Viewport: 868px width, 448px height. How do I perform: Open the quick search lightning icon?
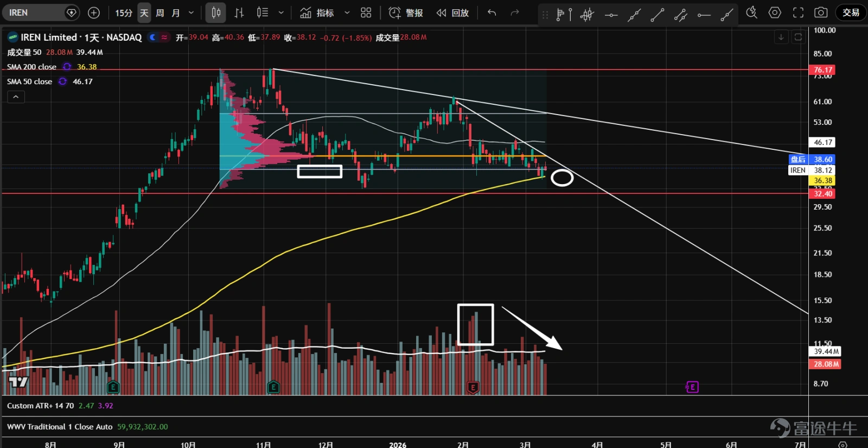(752, 12)
